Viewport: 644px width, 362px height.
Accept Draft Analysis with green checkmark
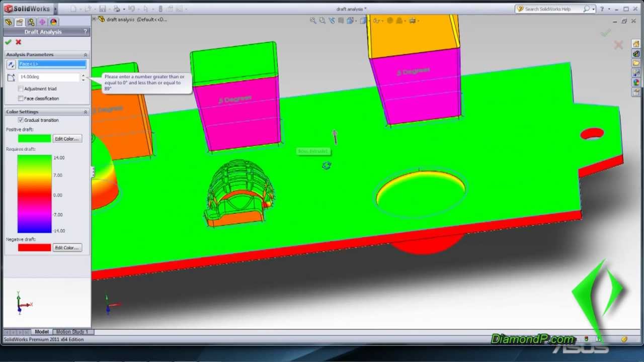tap(8, 42)
